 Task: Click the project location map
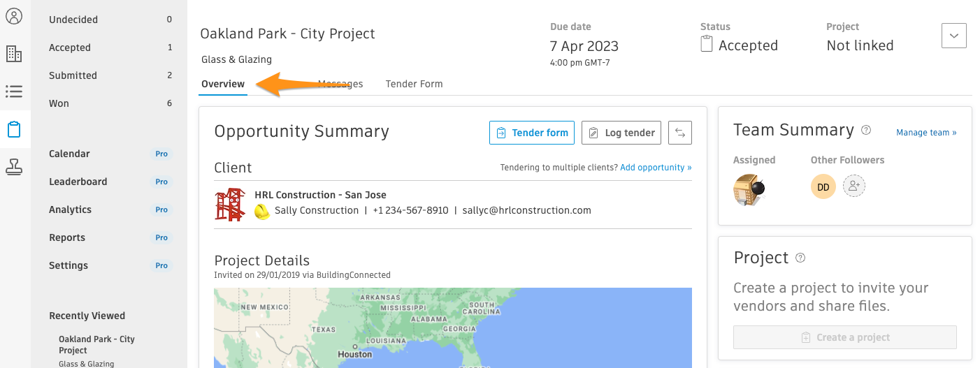[452, 327]
